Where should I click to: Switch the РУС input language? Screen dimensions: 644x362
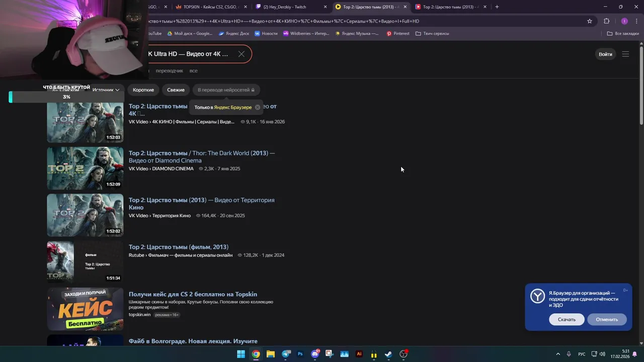pos(582,354)
